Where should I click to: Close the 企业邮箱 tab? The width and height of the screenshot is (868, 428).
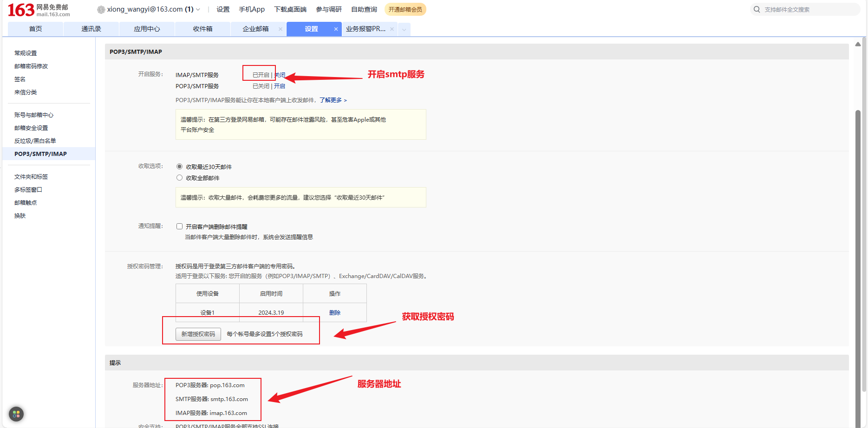281,29
